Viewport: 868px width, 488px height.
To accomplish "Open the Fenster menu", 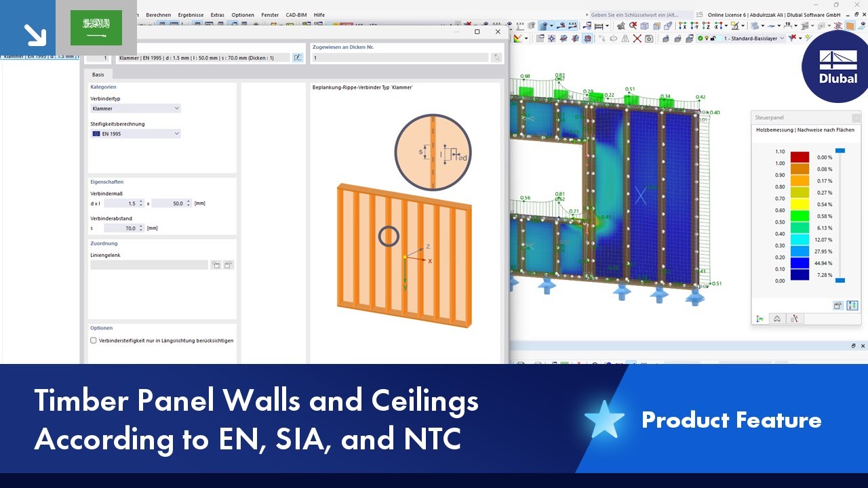I will (x=270, y=14).
